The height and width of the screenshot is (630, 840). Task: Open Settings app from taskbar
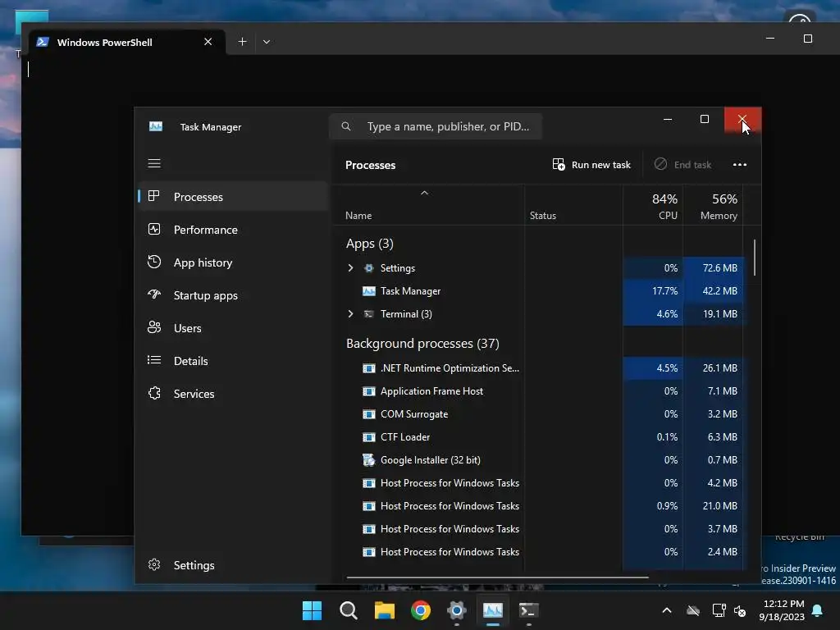[x=456, y=610]
